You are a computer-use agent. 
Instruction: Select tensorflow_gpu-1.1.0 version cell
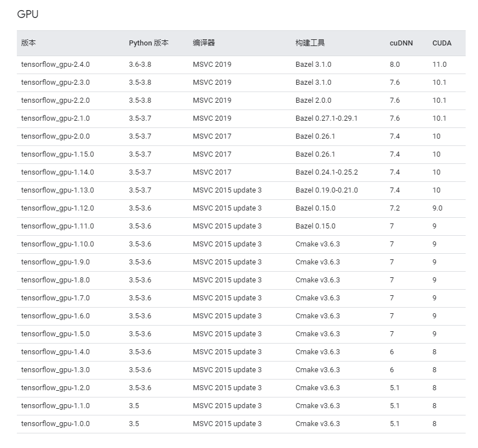point(55,406)
